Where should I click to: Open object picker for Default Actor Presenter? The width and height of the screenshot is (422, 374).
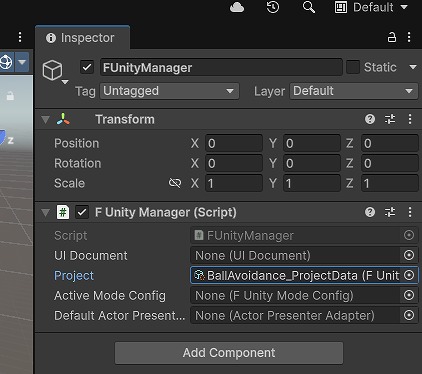pos(409,315)
